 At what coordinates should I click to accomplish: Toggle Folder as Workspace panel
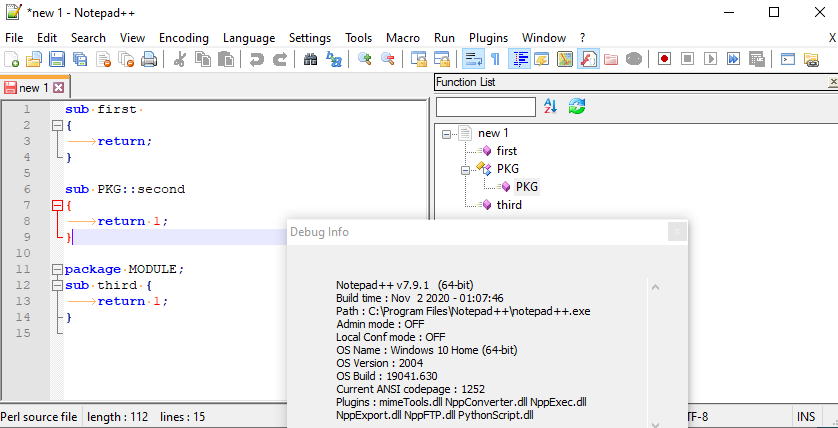click(611, 59)
